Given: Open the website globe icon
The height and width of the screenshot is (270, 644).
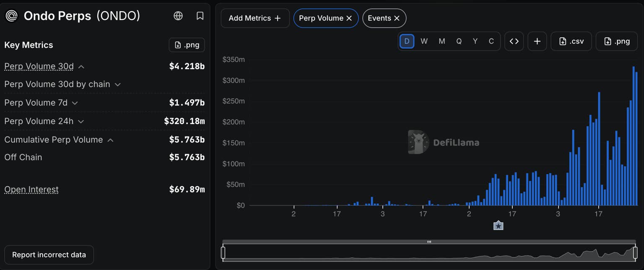Looking at the screenshot, I should (178, 16).
